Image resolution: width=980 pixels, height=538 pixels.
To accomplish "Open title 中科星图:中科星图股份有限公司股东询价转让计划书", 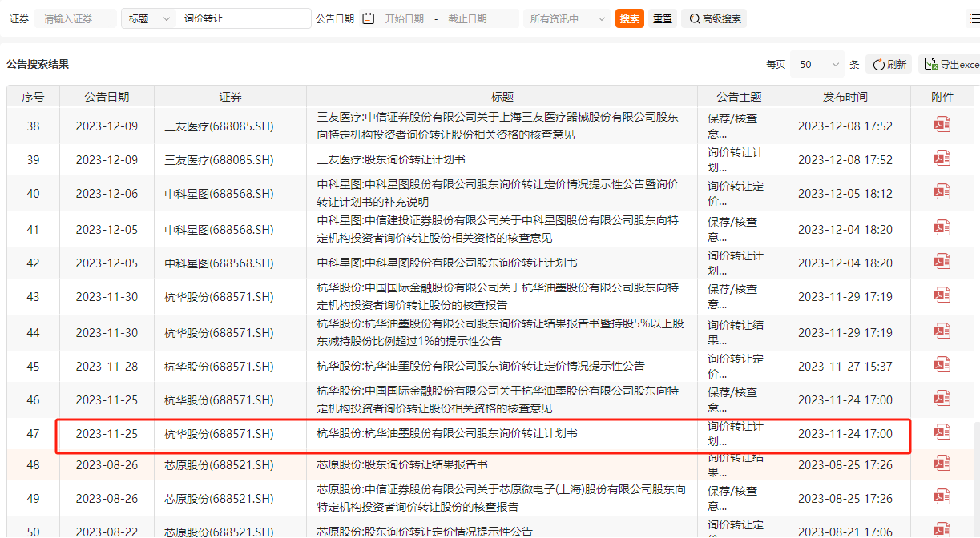I will [447, 263].
